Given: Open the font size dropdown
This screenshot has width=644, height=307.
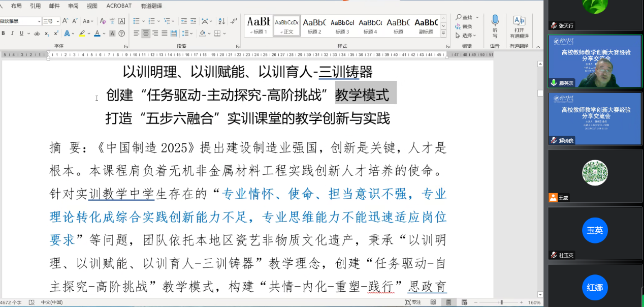Looking at the screenshot, I should (57, 21).
